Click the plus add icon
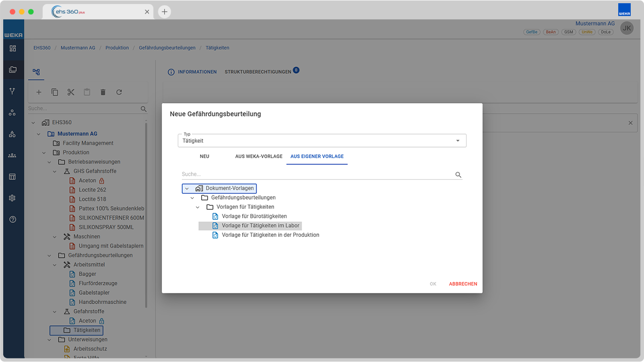644x362 pixels. click(39, 92)
